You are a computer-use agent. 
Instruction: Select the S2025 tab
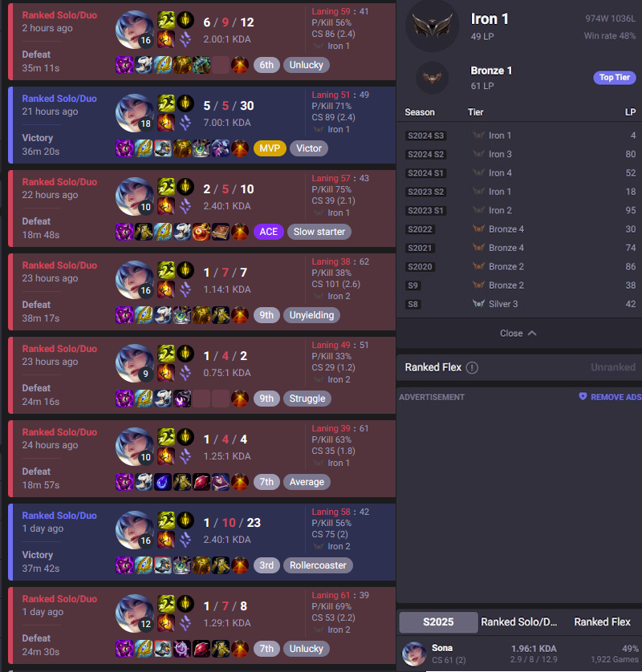438,621
